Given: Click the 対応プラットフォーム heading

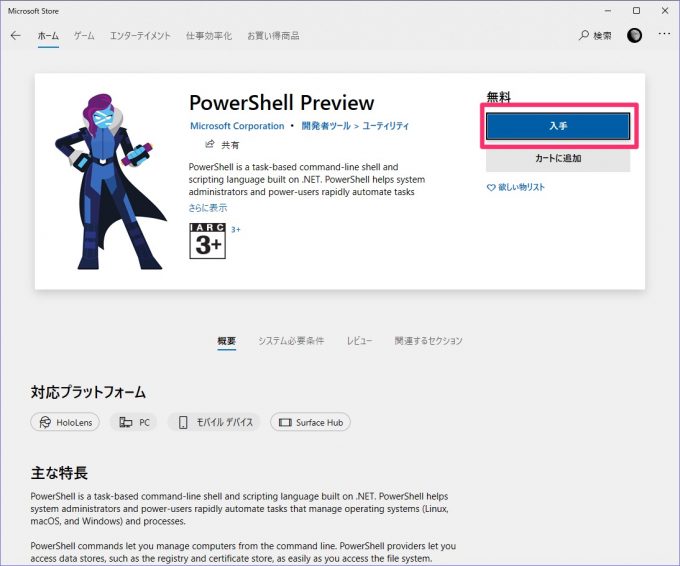Looking at the screenshot, I should 88,392.
